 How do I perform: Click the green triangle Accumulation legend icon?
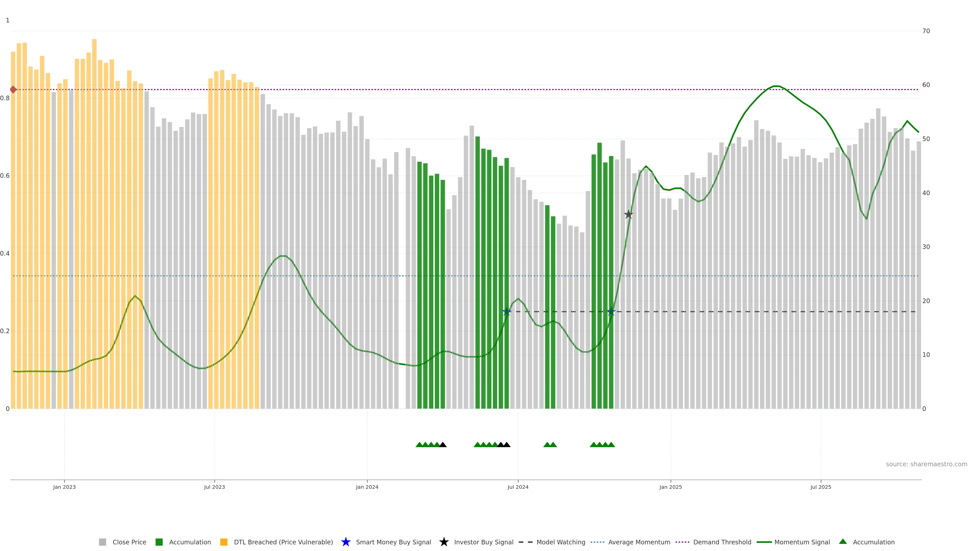pos(843,542)
